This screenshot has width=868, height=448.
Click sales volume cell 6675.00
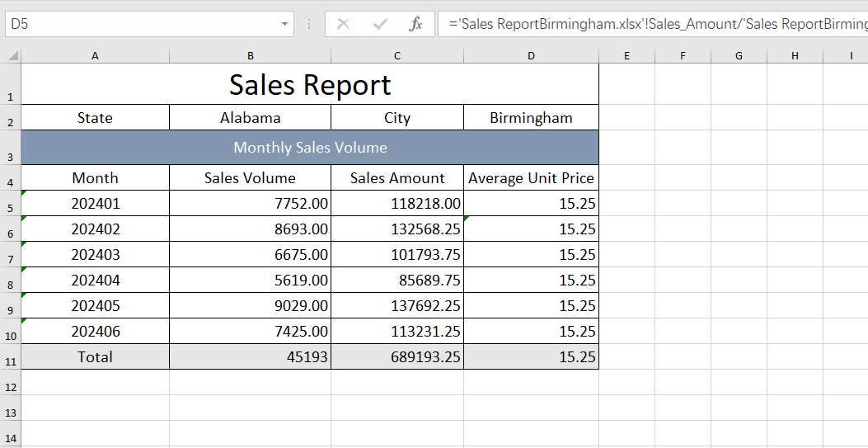click(x=251, y=254)
